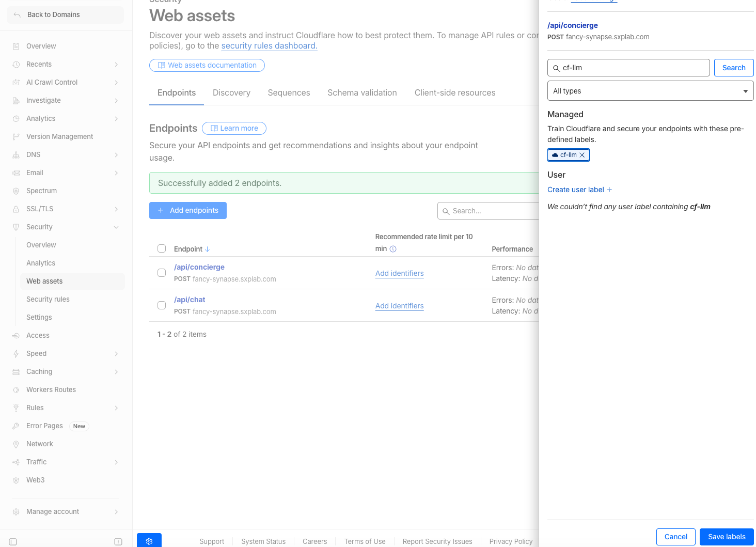Open the Client-side resources tab
Screen dimensions: 756x547
pyautogui.click(x=455, y=93)
